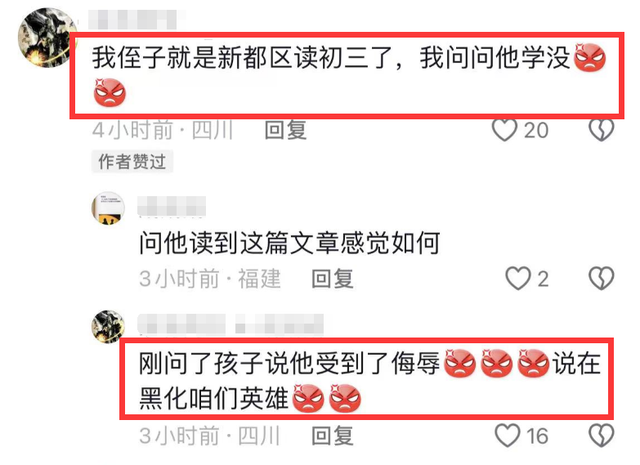
Task: Reply to the 3小时前 四川 comment
Action: point(332,436)
